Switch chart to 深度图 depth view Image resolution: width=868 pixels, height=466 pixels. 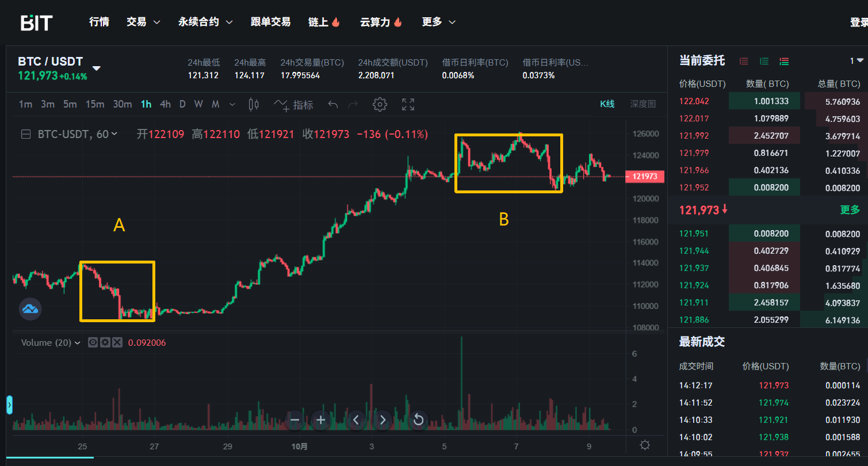click(643, 104)
